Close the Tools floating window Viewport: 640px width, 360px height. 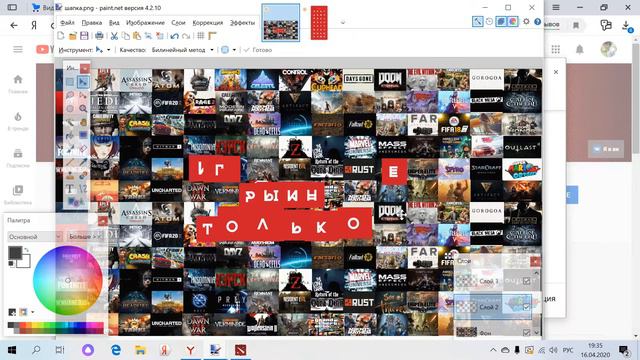(85, 68)
